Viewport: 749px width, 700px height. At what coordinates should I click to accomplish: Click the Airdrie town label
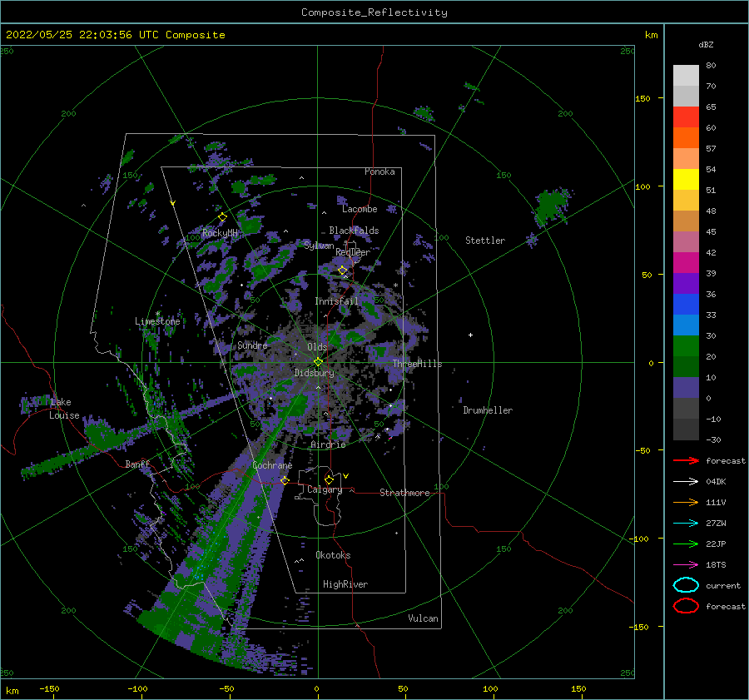[328, 444]
